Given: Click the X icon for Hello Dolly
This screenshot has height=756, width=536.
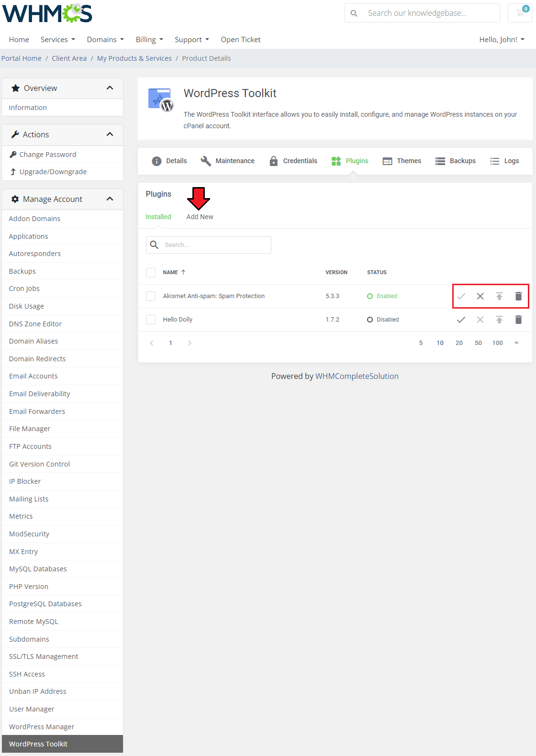Looking at the screenshot, I should [480, 320].
